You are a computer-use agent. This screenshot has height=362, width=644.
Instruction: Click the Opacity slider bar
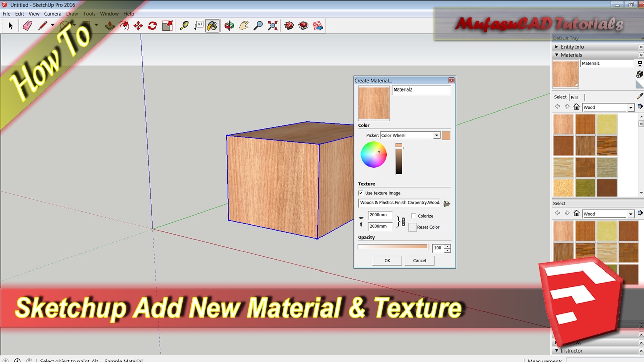coord(392,247)
